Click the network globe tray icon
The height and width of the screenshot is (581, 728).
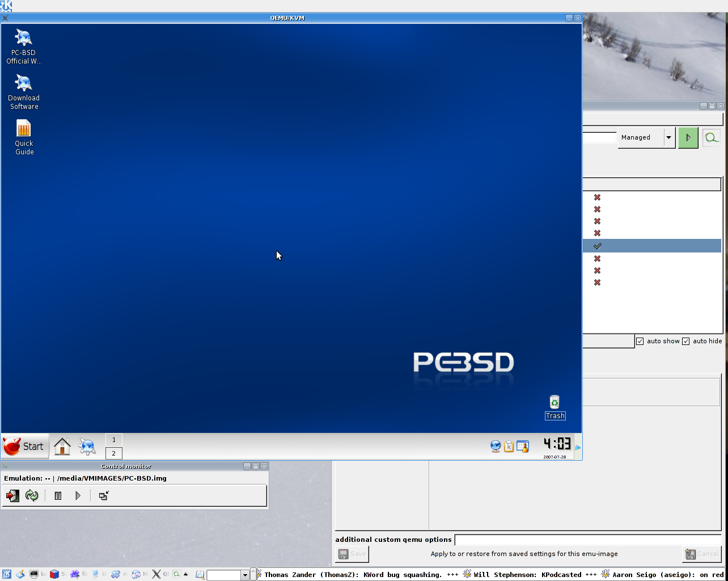[496, 447]
